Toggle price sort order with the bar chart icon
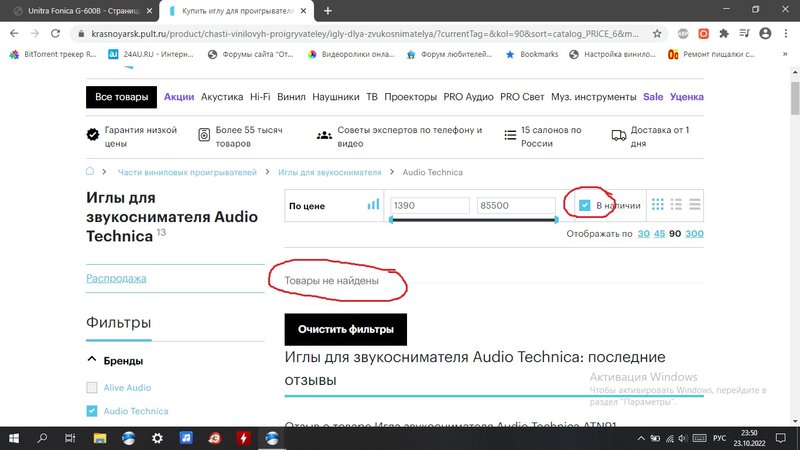 [373, 205]
